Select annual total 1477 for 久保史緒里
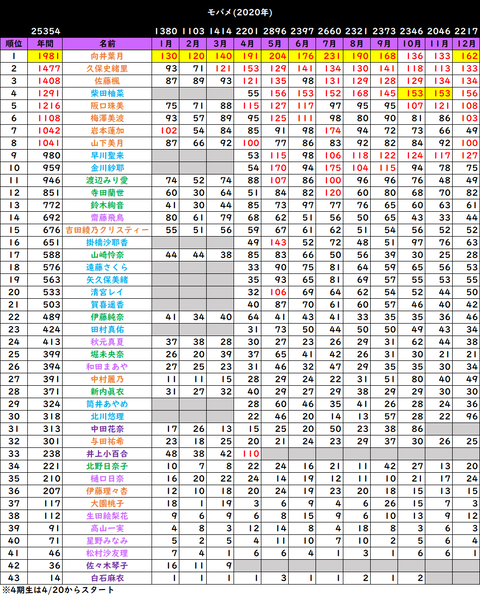Image resolution: width=480 pixels, height=597 pixels. tap(49, 69)
